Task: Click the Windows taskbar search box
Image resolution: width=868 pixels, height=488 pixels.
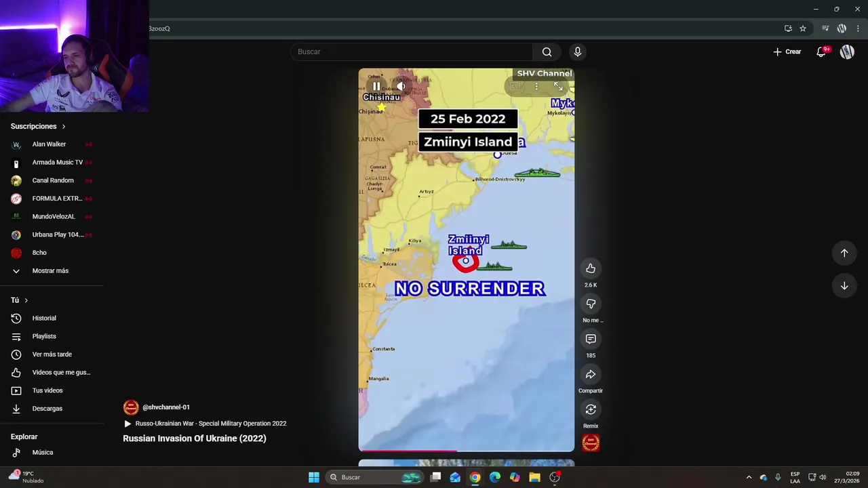Action: click(374, 477)
